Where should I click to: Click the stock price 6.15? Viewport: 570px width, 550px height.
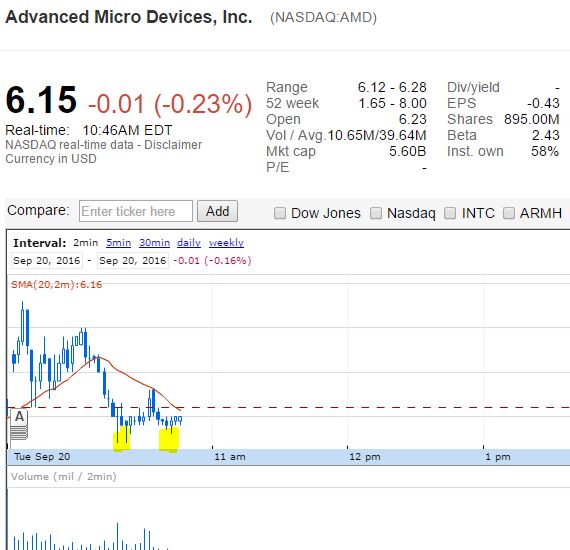41,100
